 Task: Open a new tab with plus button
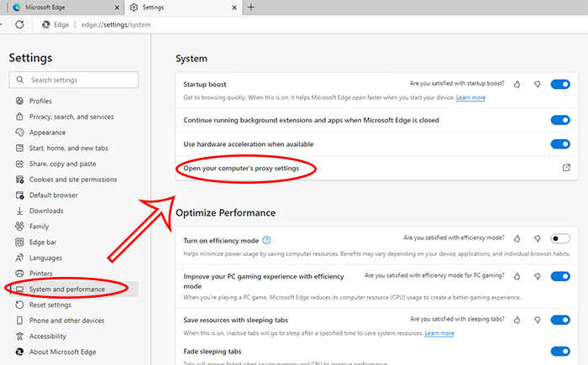(x=251, y=7)
